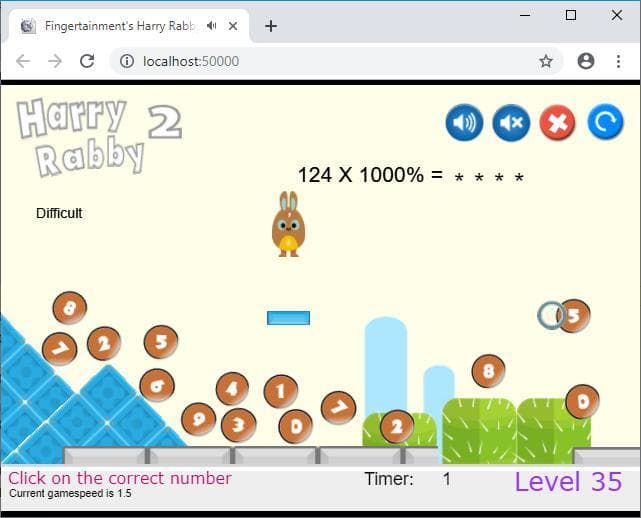Click the Harry Rabby rabbit character
641x518 pixels.
click(x=288, y=224)
